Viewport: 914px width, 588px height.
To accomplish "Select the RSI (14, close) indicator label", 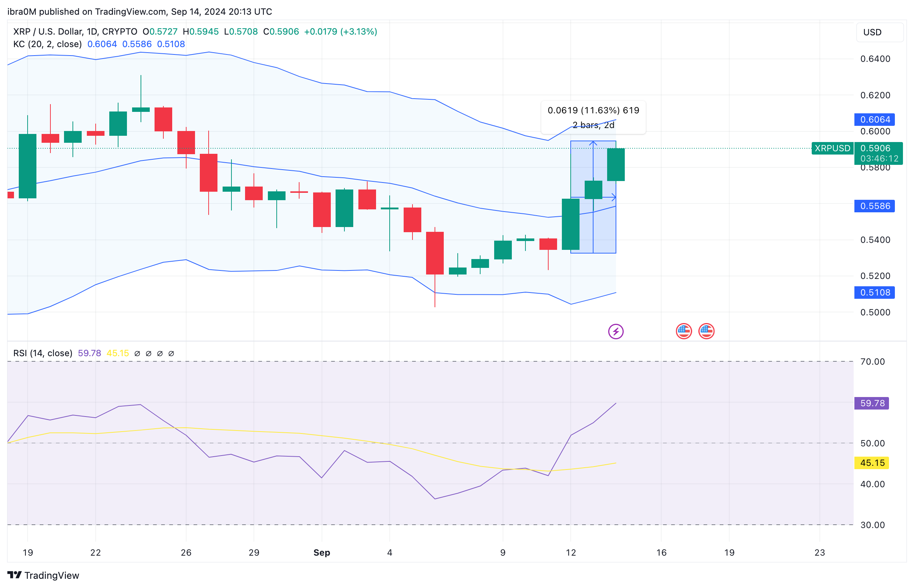I will coord(43,353).
